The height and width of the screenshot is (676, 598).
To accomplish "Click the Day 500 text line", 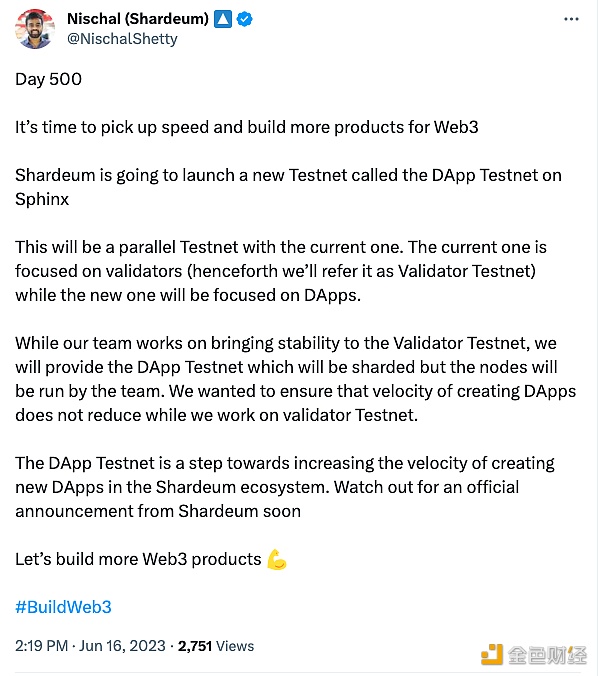I will pyautogui.click(x=48, y=79).
